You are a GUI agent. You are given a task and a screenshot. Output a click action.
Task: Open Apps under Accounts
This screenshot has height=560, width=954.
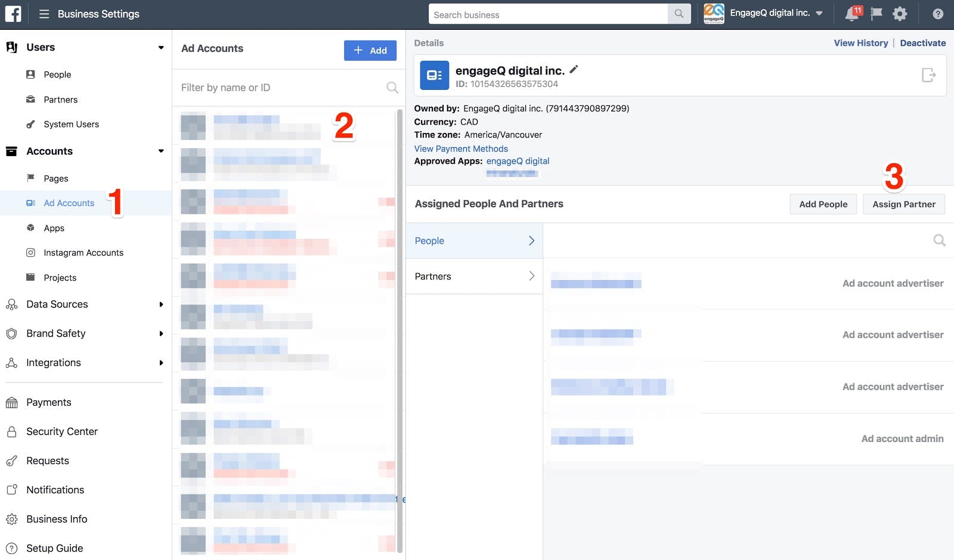pos(54,228)
